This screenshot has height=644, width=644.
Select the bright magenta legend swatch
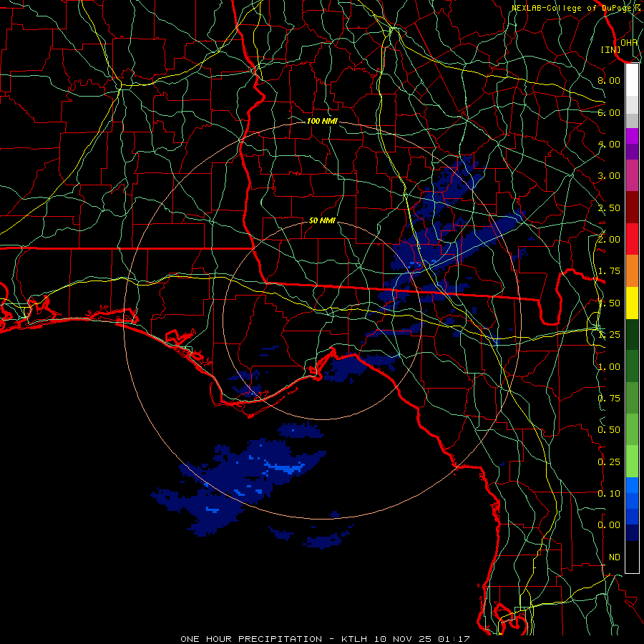tap(632, 136)
